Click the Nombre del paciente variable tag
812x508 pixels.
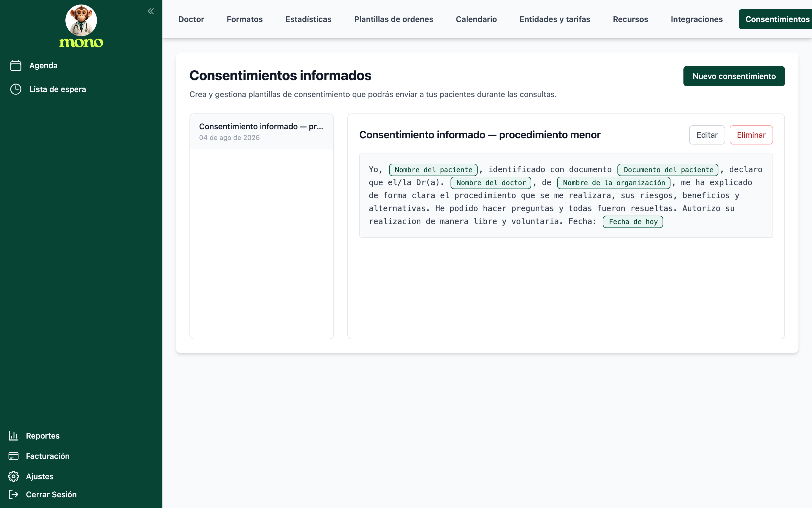(x=433, y=170)
